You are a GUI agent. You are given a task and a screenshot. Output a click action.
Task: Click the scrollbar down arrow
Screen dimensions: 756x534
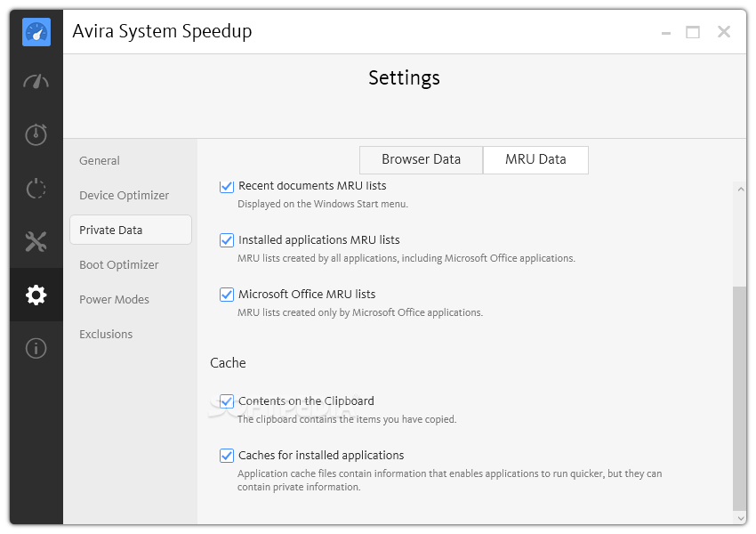coord(741,518)
